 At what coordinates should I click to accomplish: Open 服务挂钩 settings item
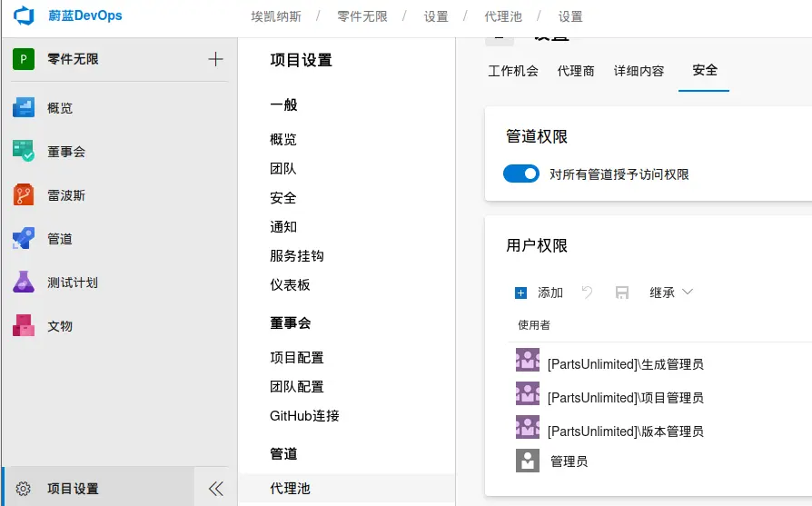(x=297, y=256)
